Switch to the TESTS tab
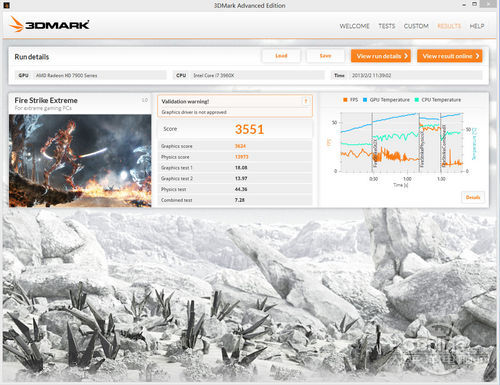Viewport: 500px width, 385px height. click(387, 26)
